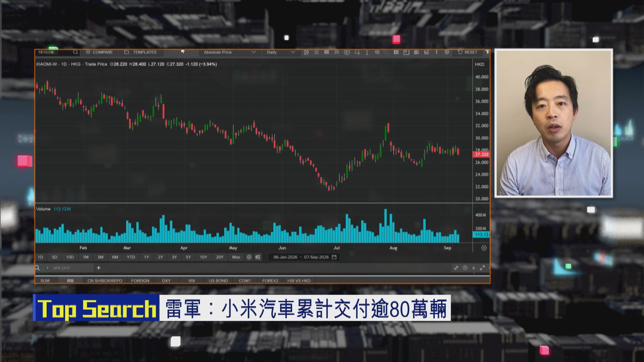Select the crosshair cursor tool
This screenshot has height=362, width=644.
click(357, 52)
